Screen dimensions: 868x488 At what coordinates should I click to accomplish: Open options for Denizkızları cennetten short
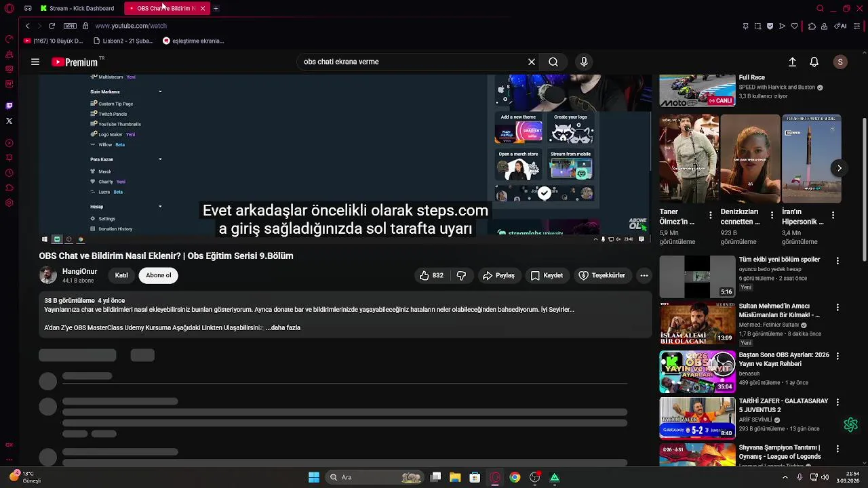(x=772, y=215)
